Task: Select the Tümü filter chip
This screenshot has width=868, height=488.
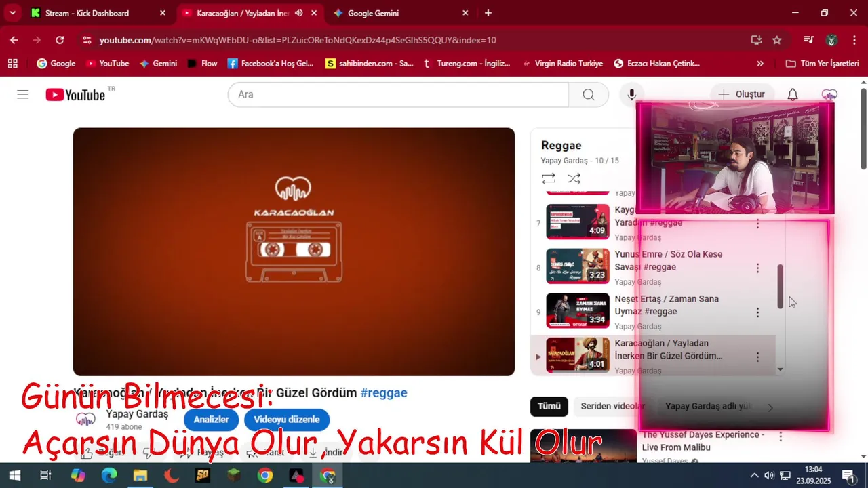Action: coord(549,406)
